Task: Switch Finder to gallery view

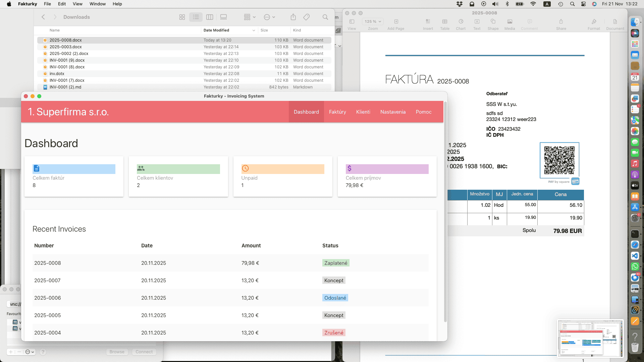Action: tap(223, 17)
